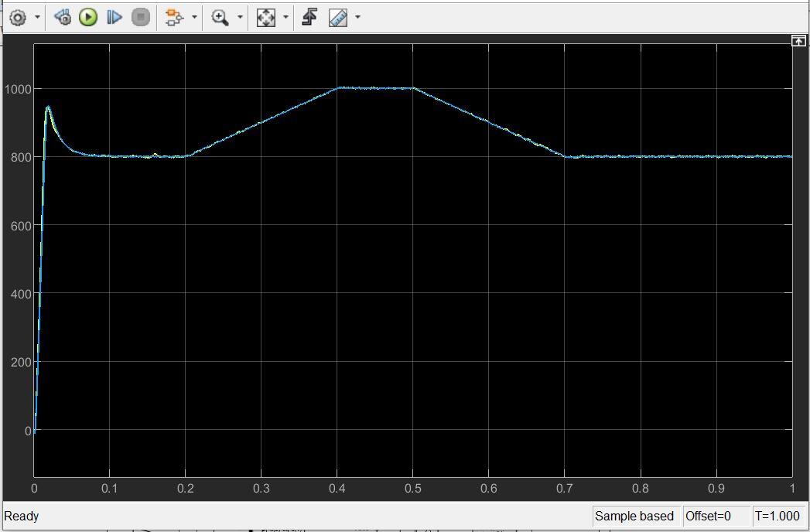Click the 800 y-axis tick label
This screenshot has width=810, height=532.
21,157
